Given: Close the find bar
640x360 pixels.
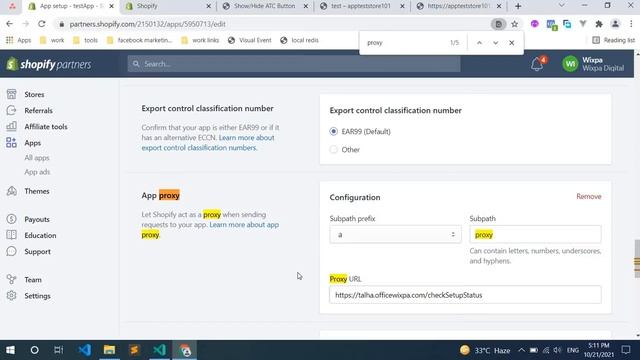Looking at the screenshot, I should point(511,43).
